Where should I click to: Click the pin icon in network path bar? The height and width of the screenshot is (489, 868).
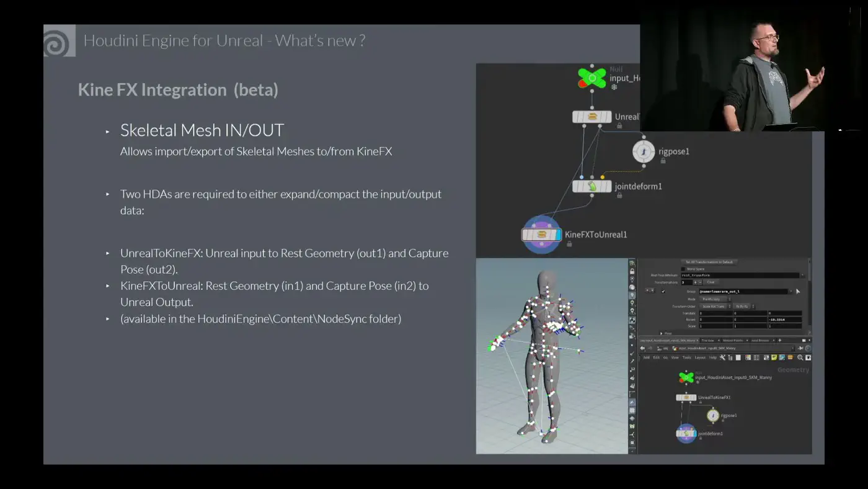[x=800, y=348]
